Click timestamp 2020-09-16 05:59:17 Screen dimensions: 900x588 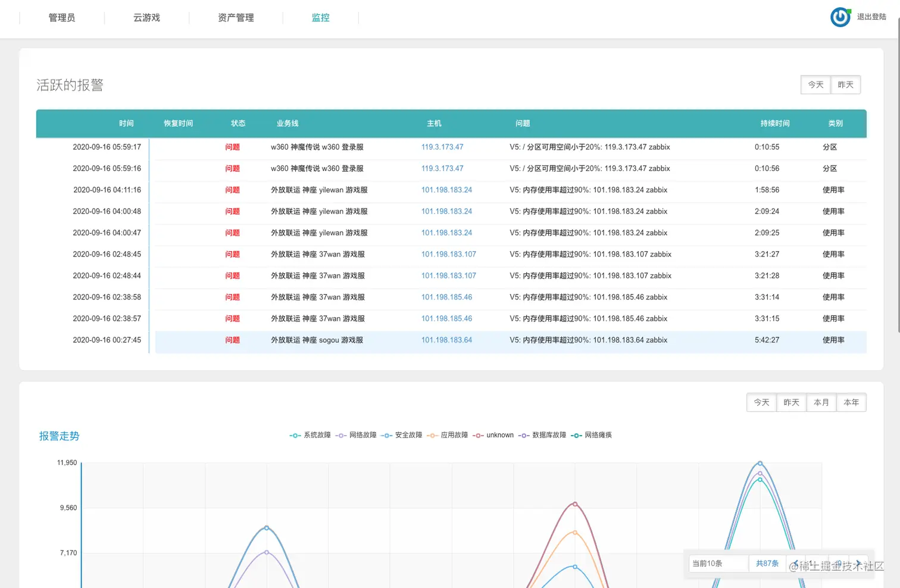[107, 147]
